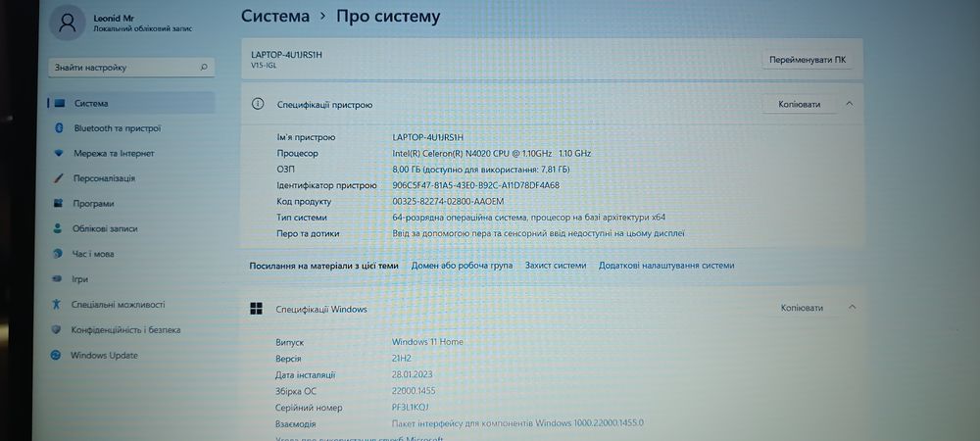Copy device specifications with Копіювати button
Screen dimensions: 980x441
click(x=800, y=104)
